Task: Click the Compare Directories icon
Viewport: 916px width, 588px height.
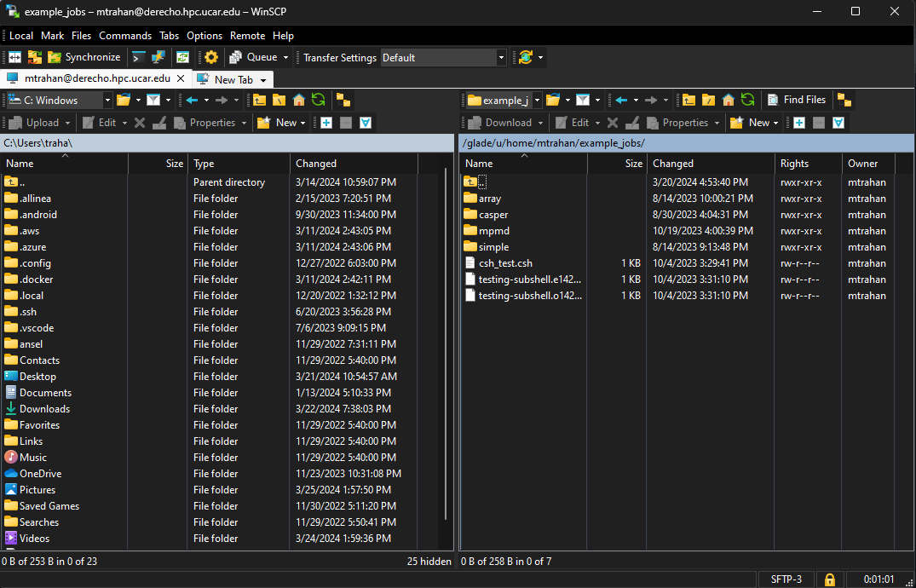Action: click(x=14, y=57)
